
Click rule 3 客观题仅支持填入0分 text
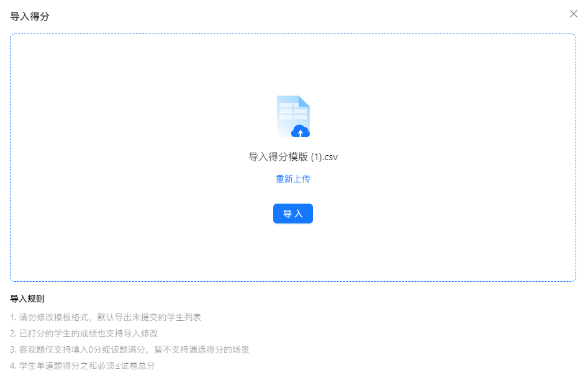130,349
